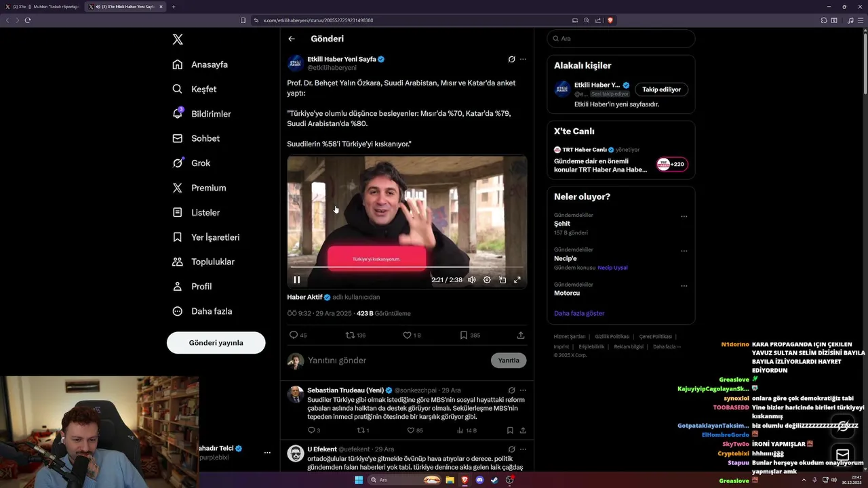Share Sebastian Trudeau's reply
Screen dimensions: 868x488
[523, 430]
